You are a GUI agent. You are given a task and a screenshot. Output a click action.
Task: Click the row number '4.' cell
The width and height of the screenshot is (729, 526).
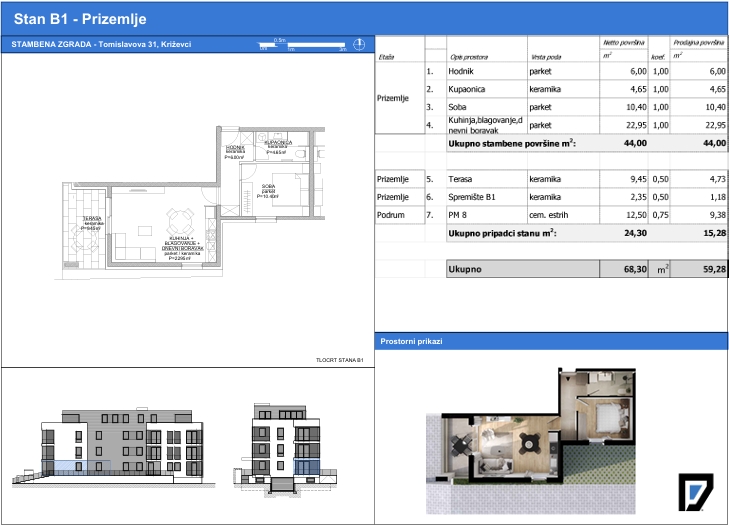pyautogui.click(x=436, y=125)
